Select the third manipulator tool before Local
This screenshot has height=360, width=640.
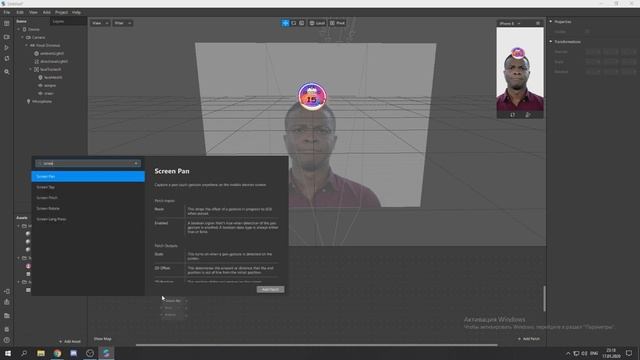point(302,23)
